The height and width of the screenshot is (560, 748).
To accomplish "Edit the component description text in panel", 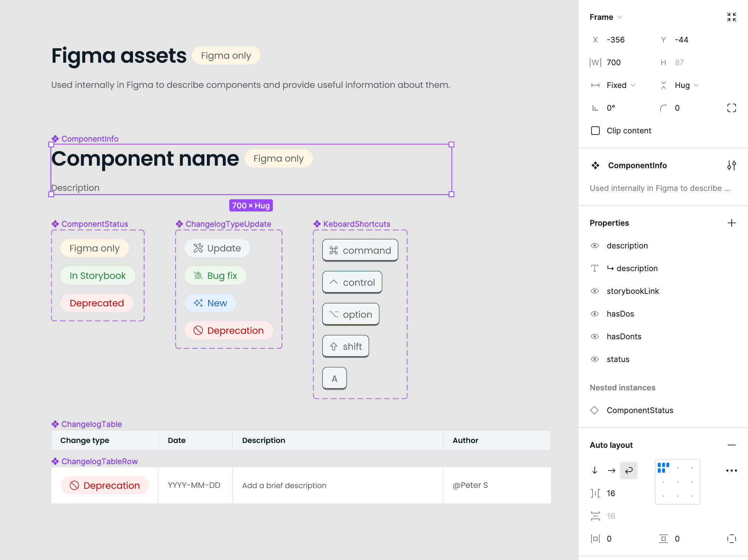I will tap(660, 188).
